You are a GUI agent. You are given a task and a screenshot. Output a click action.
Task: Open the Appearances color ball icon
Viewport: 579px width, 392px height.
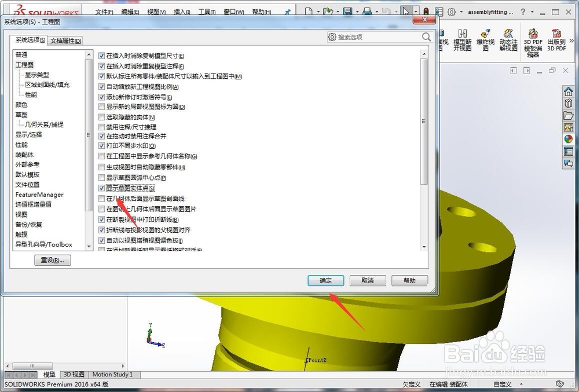point(569,139)
